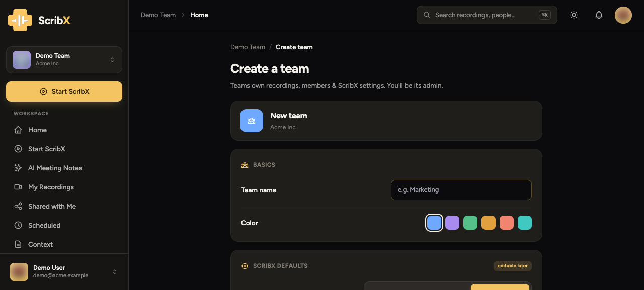
Task: Go to AI Meeting Notes
Action: tap(64, 168)
